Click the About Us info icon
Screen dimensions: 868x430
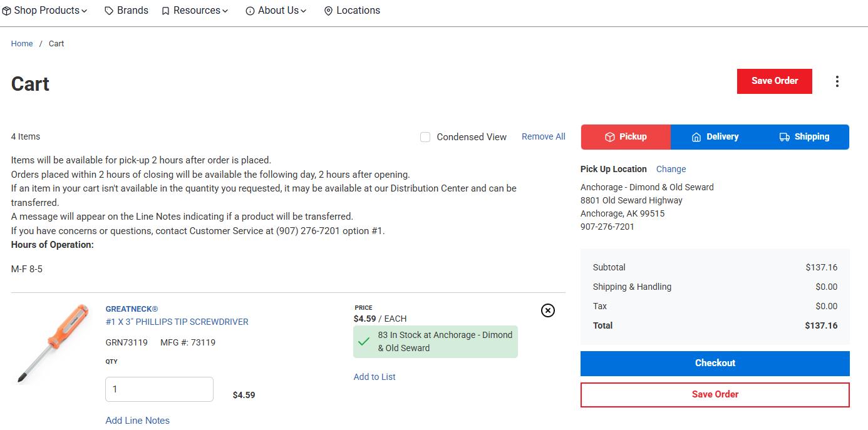(250, 11)
